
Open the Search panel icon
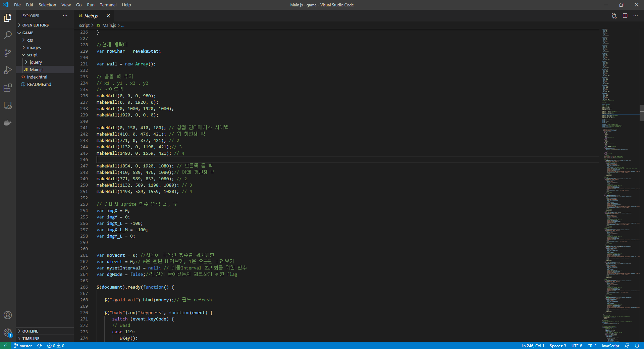pyautogui.click(x=7, y=35)
